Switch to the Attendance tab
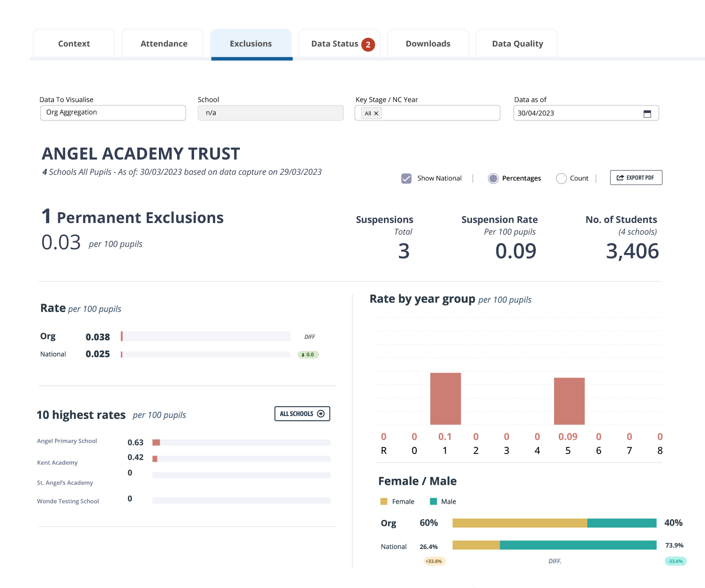This screenshot has width=705, height=588. pos(164,44)
